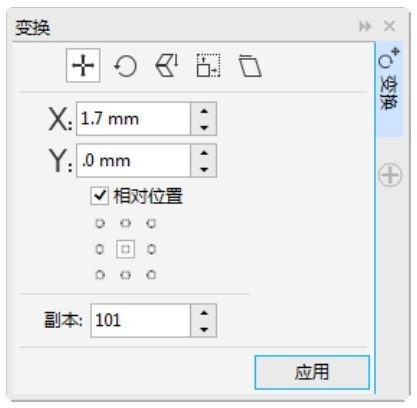The width and height of the screenshot is (417, 408).
Task: Toggle the 相对位置 checkbox
Action: point(100,196)
